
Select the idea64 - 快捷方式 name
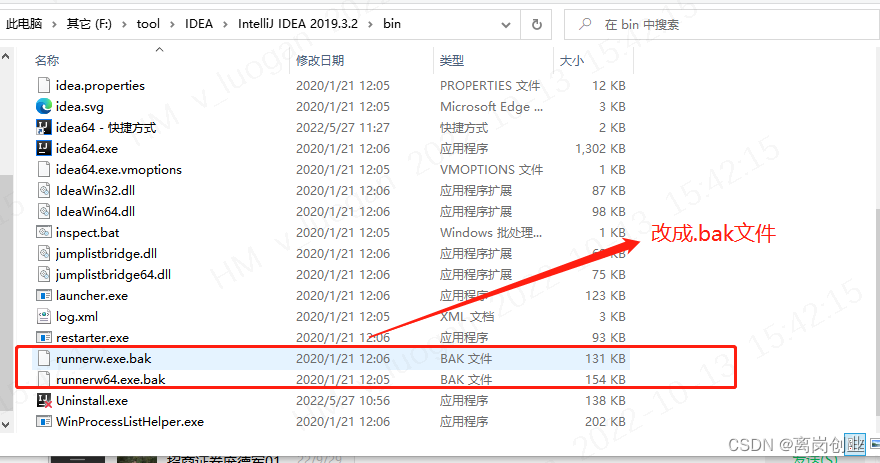[x=106, y=127]
